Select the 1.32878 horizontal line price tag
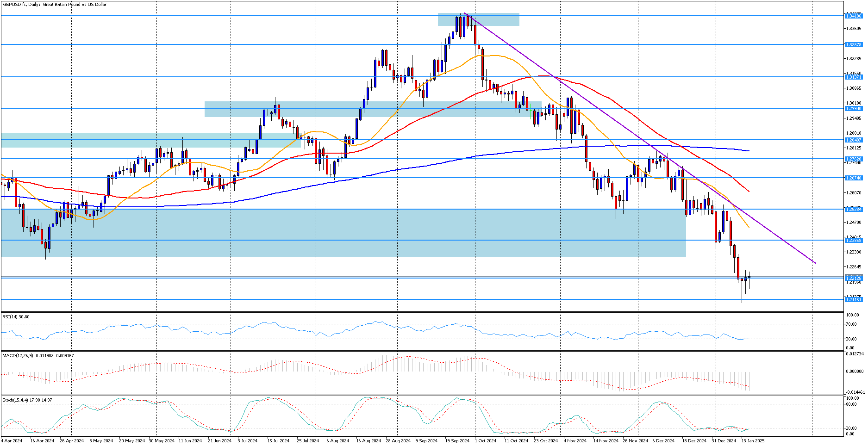The height and width of the screenshot is (446, 868). pos(853,45)
